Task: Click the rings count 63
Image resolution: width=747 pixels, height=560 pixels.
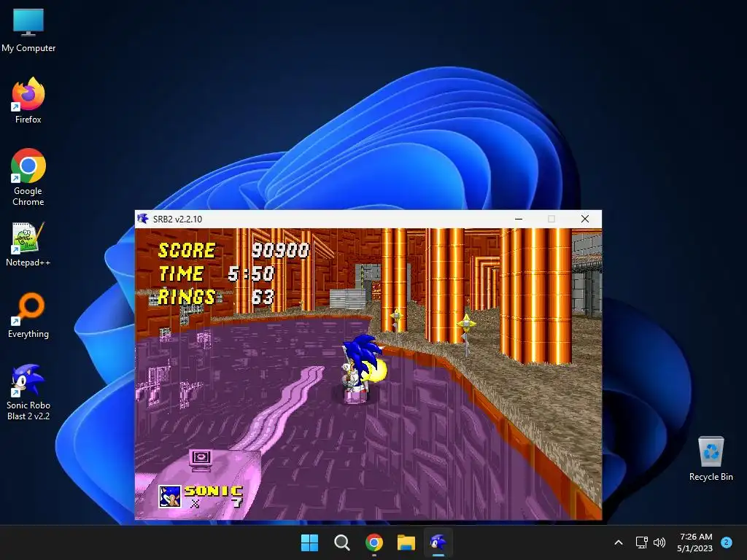Action: pyautogui.click(x=263, y=297)
